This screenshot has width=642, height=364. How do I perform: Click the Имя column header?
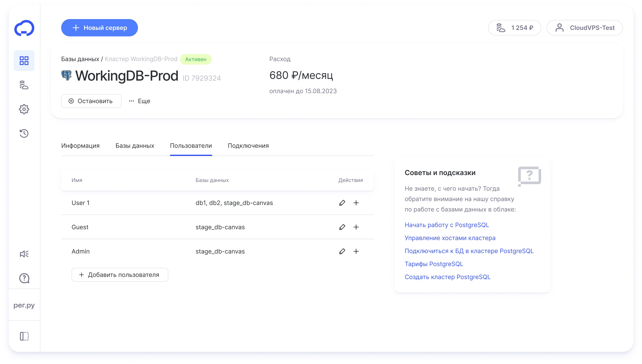point(77,180)
